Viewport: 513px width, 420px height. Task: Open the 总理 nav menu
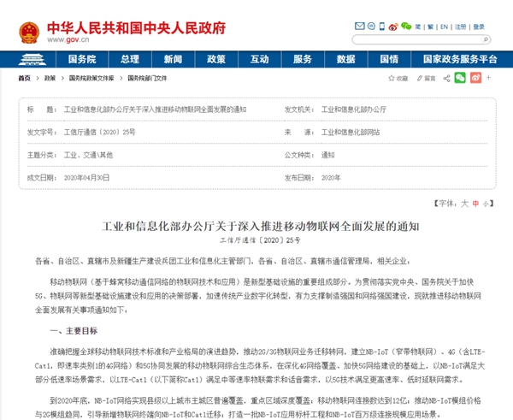point(130,59)
